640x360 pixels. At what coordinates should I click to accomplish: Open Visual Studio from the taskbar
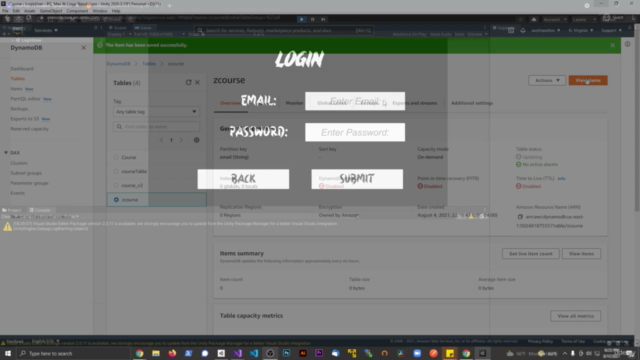point(238,353)
